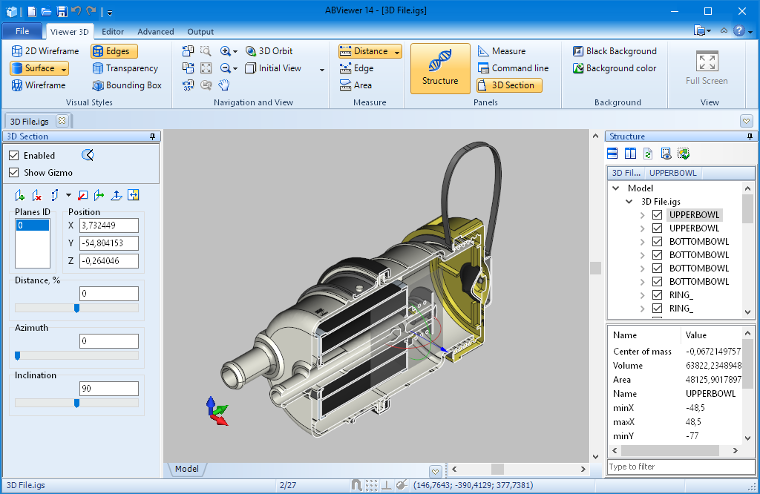
Task: Toggle Bounding Box display
Action: point(126,85)
